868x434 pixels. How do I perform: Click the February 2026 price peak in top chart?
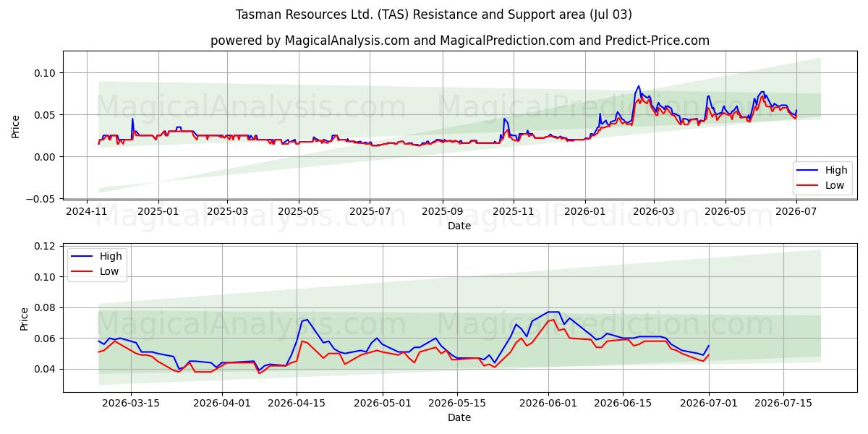pyautogui.click(x=638, y=86)
